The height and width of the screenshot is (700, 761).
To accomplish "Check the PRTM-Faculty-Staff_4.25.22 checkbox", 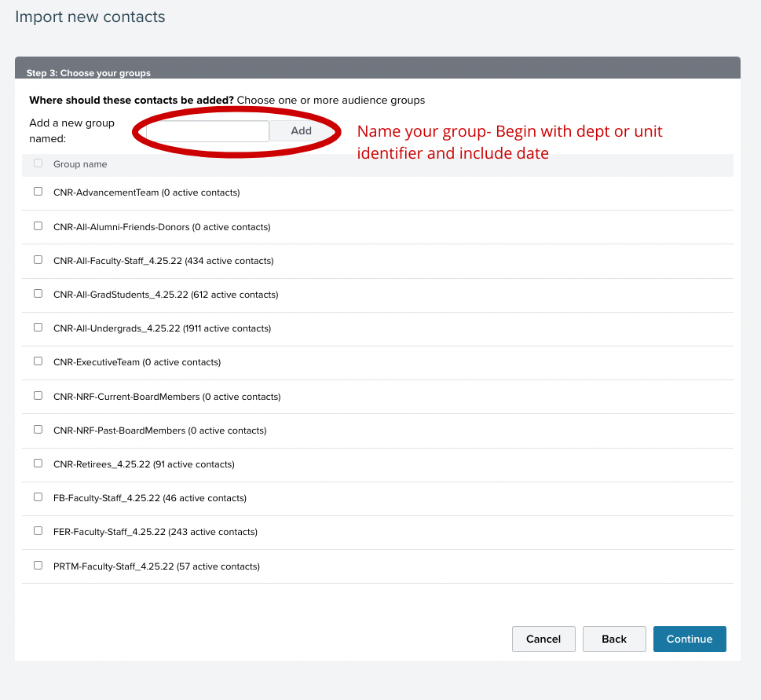I will pyautogui.click(x=38, y=565).
